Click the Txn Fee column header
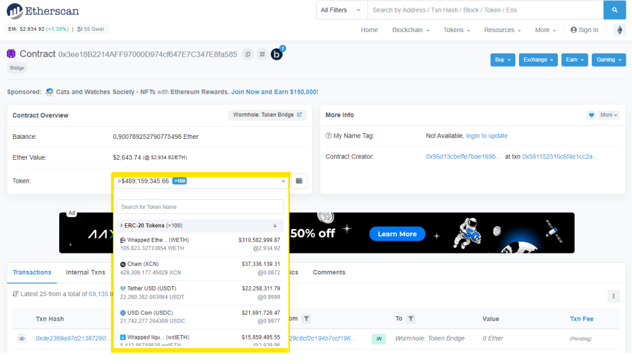Viewport: 632px width, 364px height. click(581, 319)
